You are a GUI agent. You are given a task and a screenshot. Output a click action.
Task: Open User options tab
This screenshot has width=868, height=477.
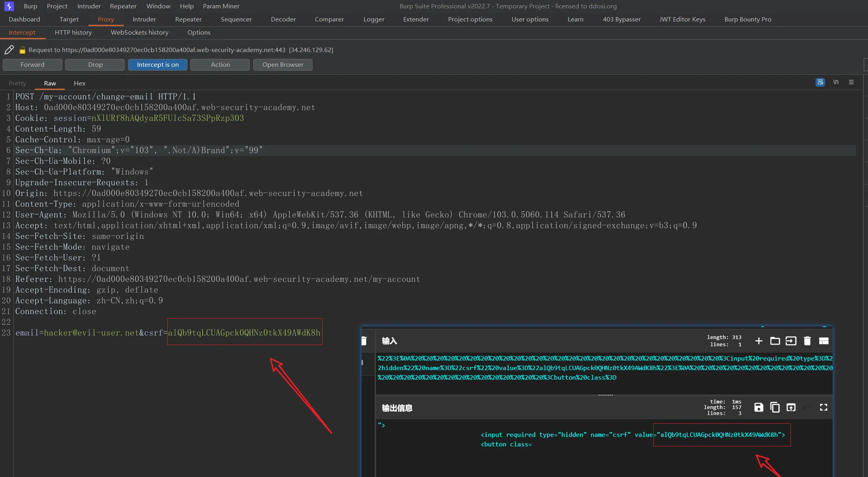530,19
